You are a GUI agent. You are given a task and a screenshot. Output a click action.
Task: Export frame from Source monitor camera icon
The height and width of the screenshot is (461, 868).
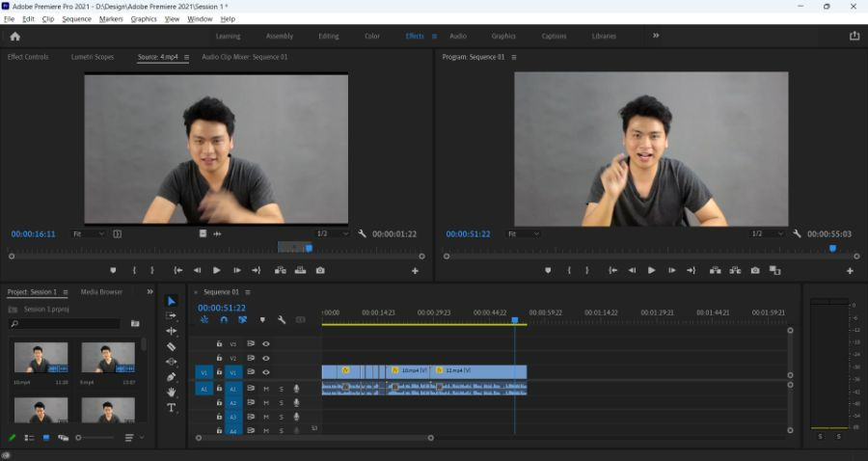(x=320, y=271)
